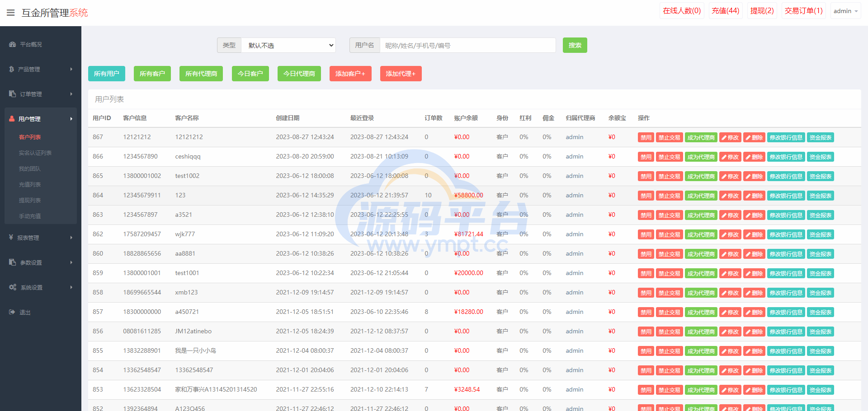Expand the 参数设置 submenu arrow
The width and height of the screenshot is (868, 411).
point(71,262)
